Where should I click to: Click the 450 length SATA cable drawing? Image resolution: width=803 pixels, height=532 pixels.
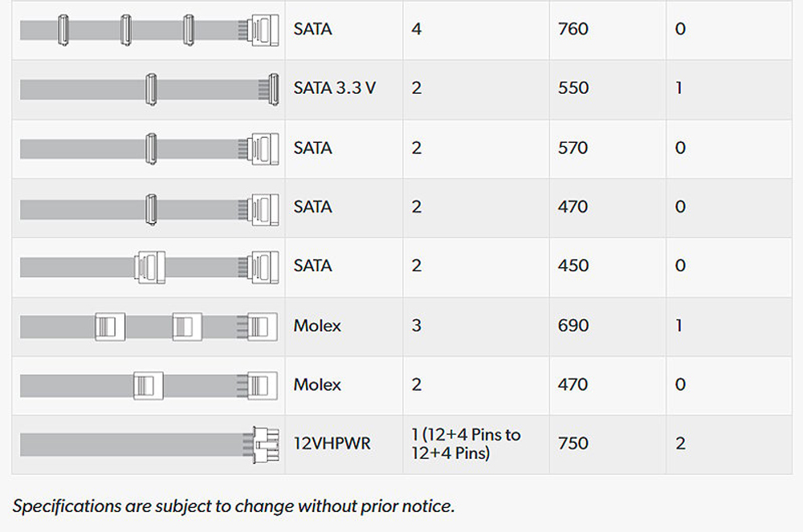pyautogui.click(x=149, y=266)
